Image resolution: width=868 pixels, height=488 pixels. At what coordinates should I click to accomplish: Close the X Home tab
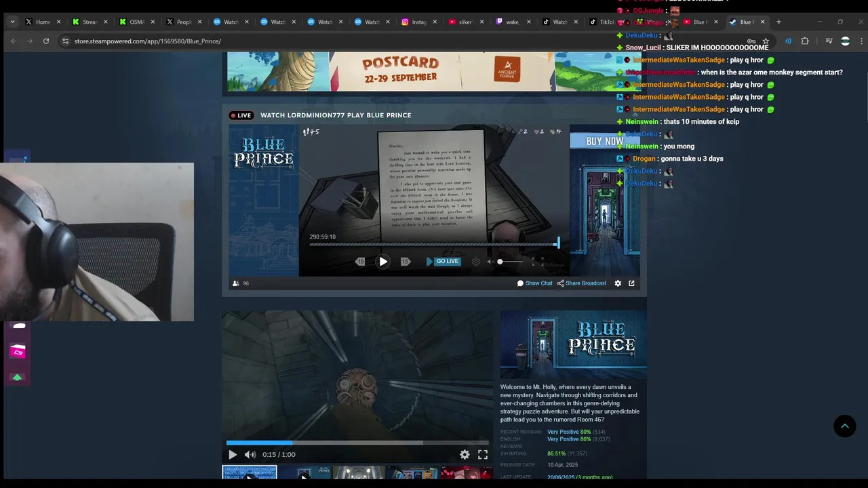[x=58, y=22]
